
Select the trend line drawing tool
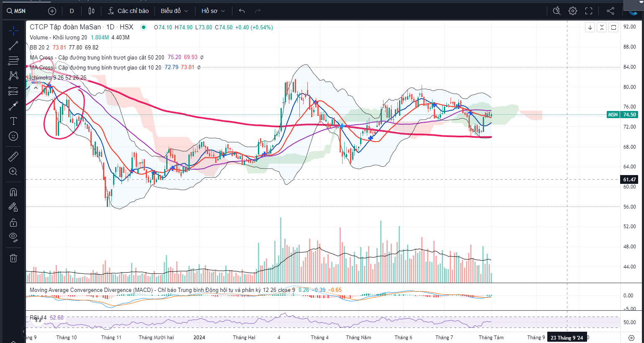point(13,46)
